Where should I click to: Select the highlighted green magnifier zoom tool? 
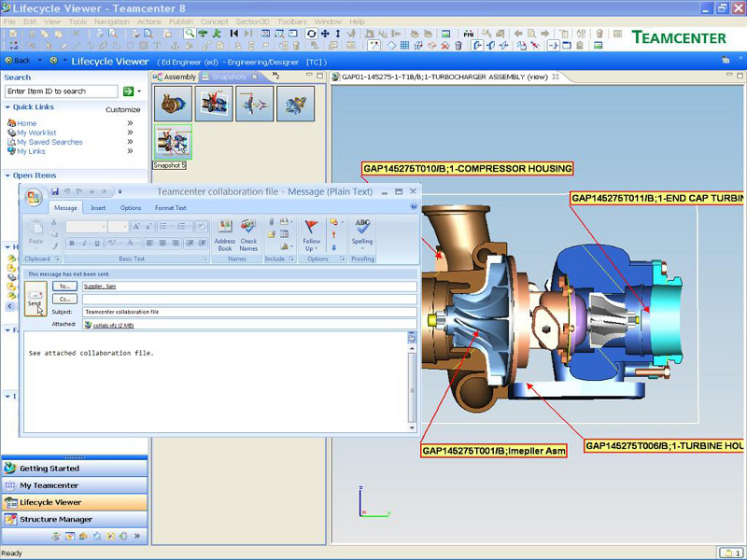point(190,34)
